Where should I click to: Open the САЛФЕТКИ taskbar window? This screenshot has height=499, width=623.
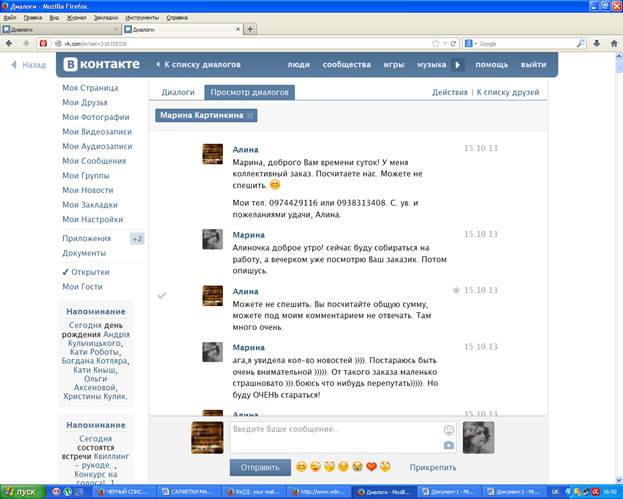click(x=187, y=492)
